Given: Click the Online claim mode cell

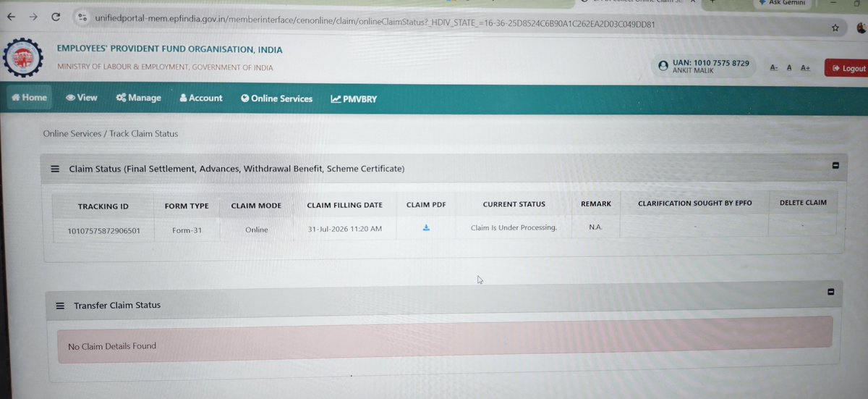Looking at the screenshot, I should pyautogui.click(x=256, y=230).
